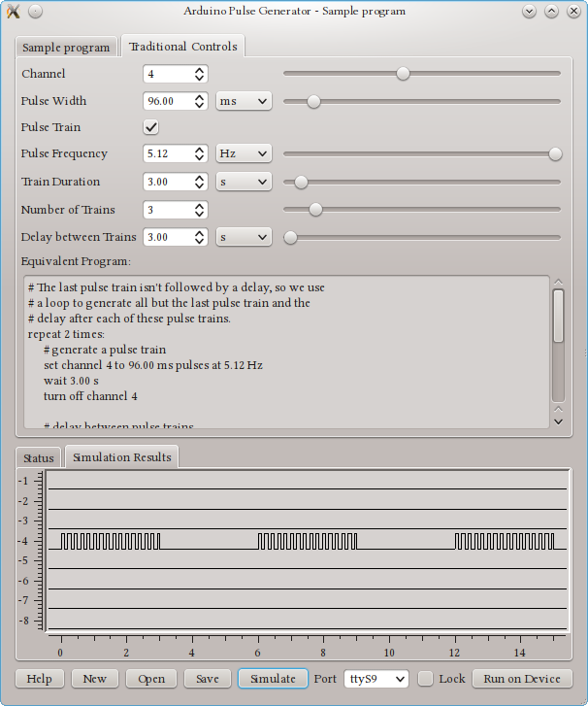Click the Help button
Viewport: 588px width, 706px height.
(x=40, y=679)
